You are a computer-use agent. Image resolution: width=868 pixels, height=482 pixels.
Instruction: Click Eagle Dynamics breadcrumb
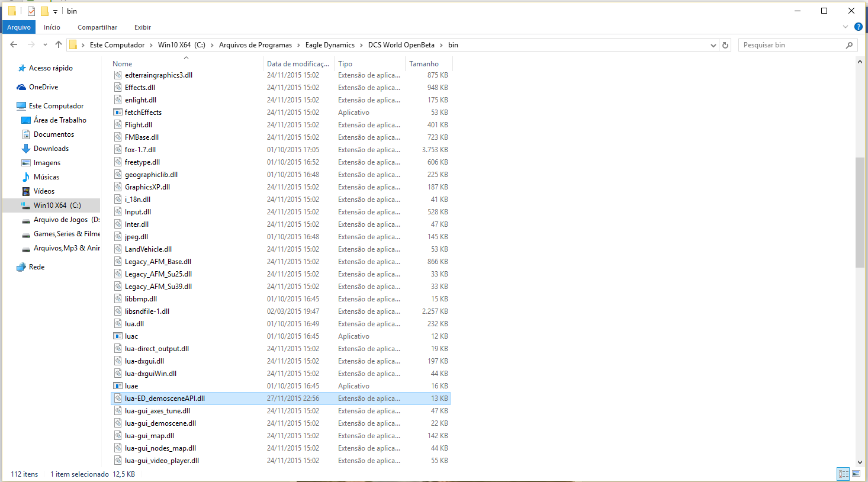(x=330, y=45)
